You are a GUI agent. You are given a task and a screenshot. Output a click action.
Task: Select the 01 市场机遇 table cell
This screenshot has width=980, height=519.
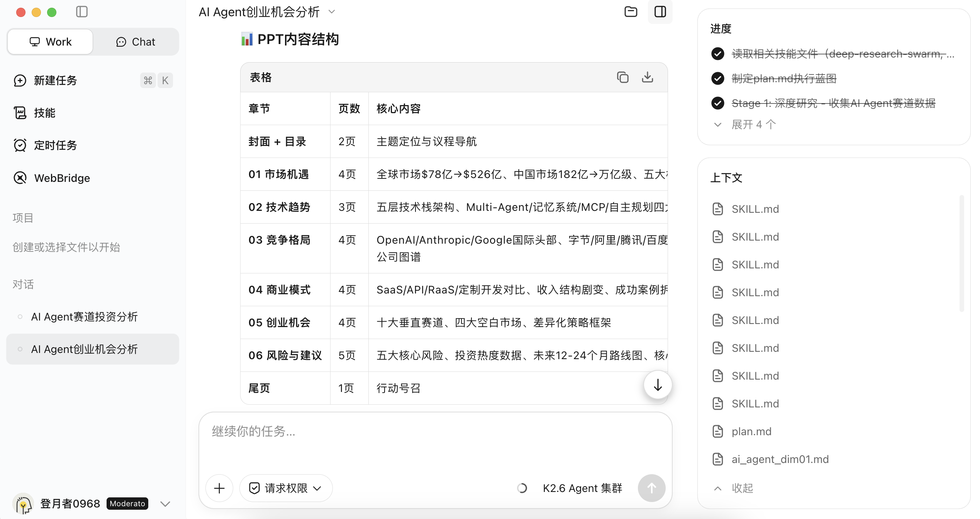(285, 174)
